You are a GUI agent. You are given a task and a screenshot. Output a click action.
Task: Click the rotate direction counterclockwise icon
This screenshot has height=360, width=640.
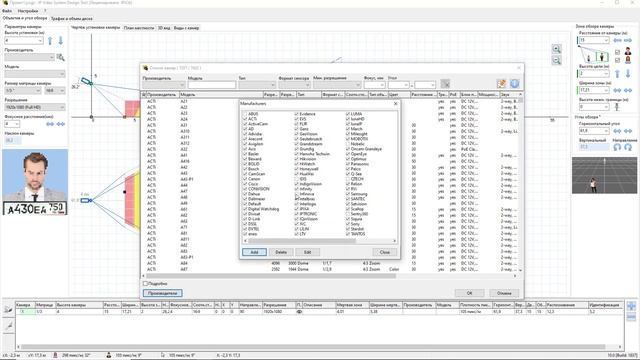pyautogui.click(x=617, y=147)
